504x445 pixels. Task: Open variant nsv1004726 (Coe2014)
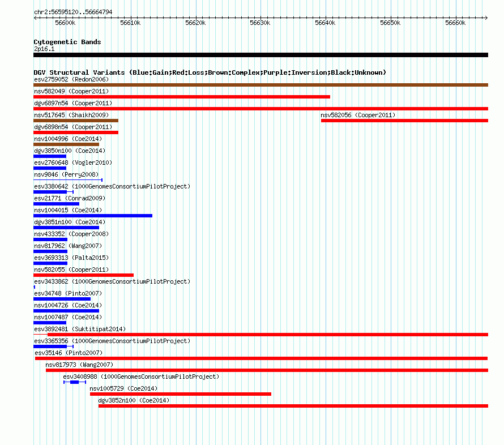click(x=68, y=305)
